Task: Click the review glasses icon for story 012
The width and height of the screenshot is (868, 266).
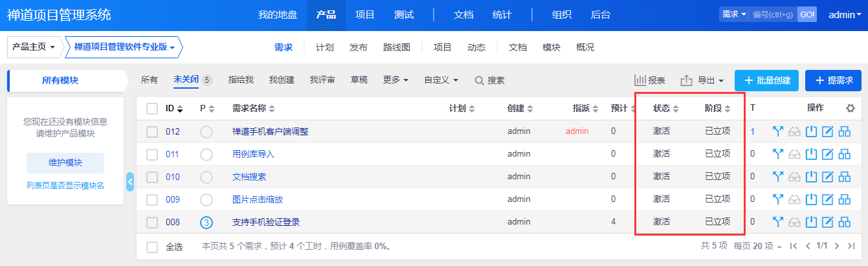Action: [795, 131]
